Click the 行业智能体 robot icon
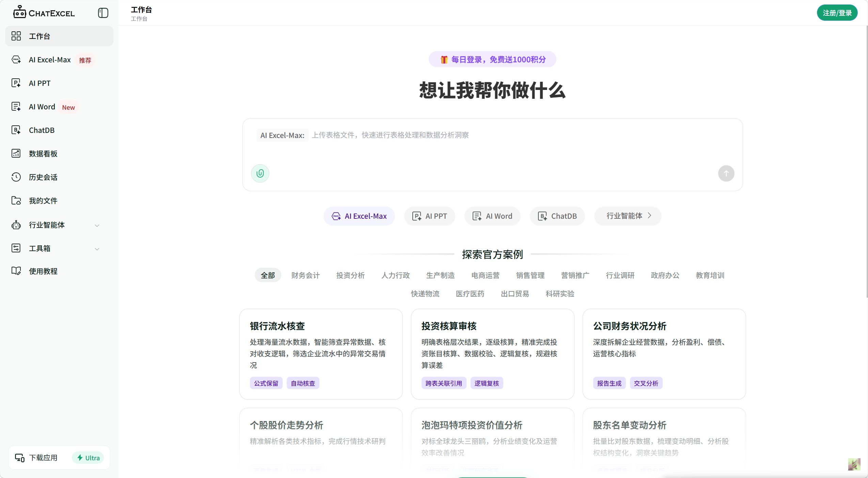 [x=16, y=225]
